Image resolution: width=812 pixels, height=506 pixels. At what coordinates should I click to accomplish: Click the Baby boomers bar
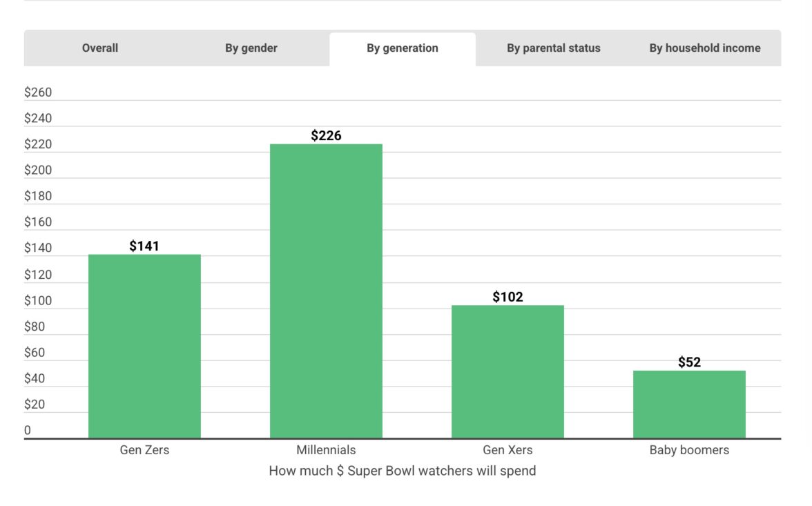689,404
